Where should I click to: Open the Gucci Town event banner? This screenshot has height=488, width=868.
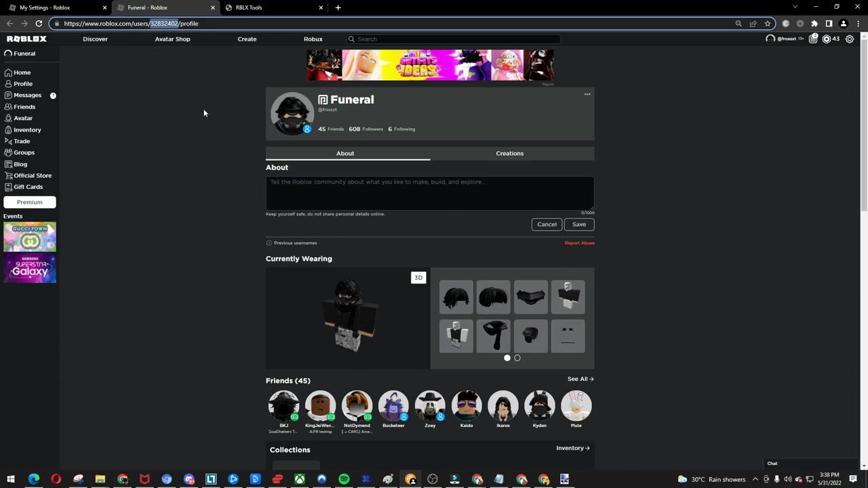(30, 237)
